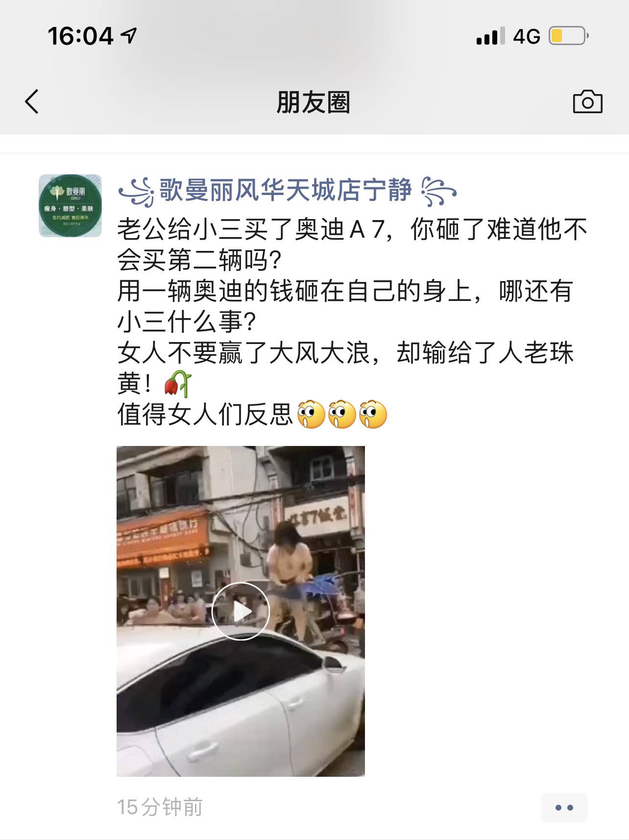Image resolution: width=629 pixels, height=840 pixels.
Task: Tap the last shocked face emoji
Action: pyautogui.click(x=373, y=414)
